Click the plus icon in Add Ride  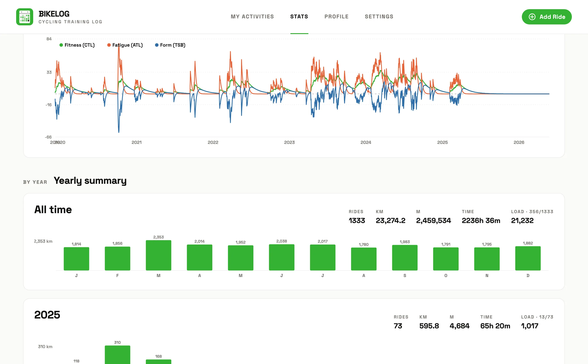click(x=532, y=17)
